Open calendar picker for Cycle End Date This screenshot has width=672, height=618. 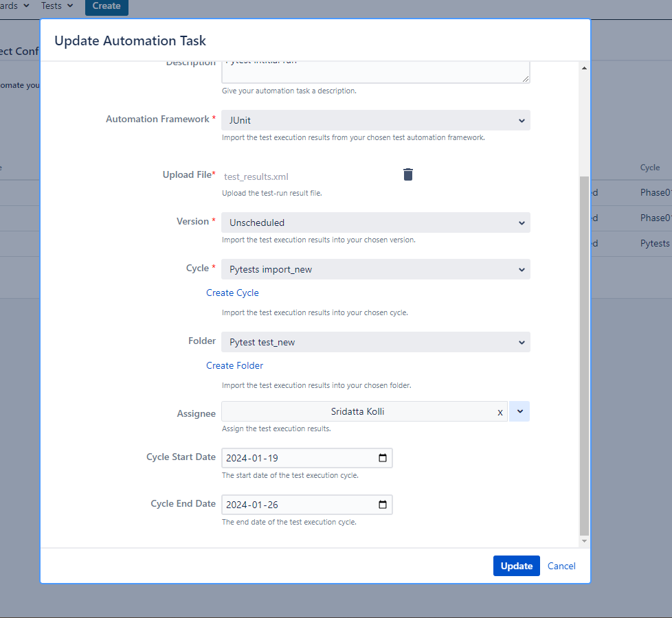coord(383,505)
